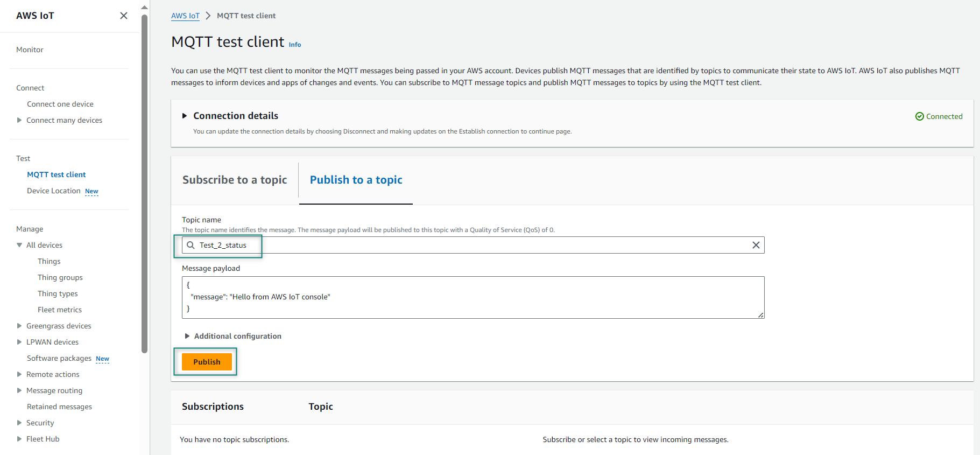Viewport: 980px width, 455px height.
Task: Click the search icon in topic field
Action: click(x=191, y=245)
